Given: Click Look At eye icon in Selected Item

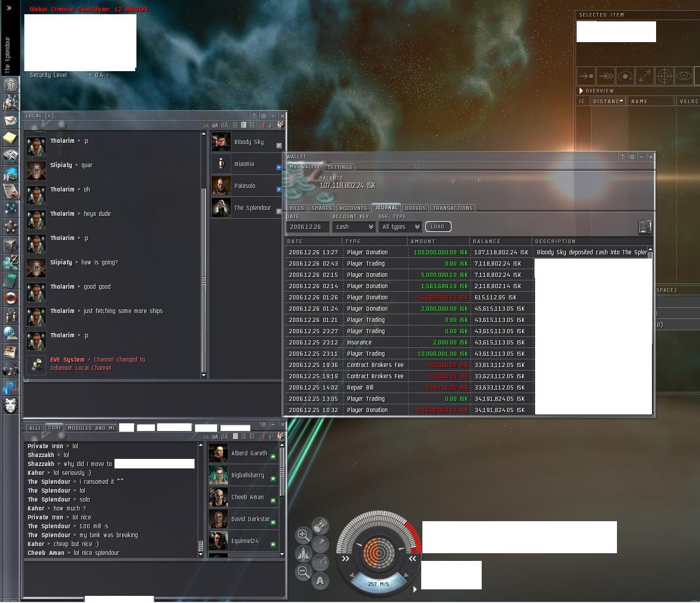Looking at the screenshot, I should pos(684,76).
